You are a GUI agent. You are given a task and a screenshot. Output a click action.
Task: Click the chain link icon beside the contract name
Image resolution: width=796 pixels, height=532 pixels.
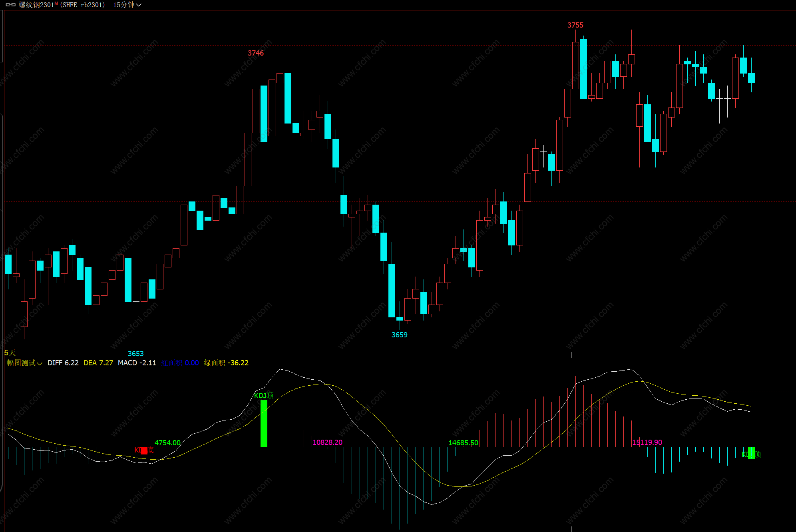10,5
